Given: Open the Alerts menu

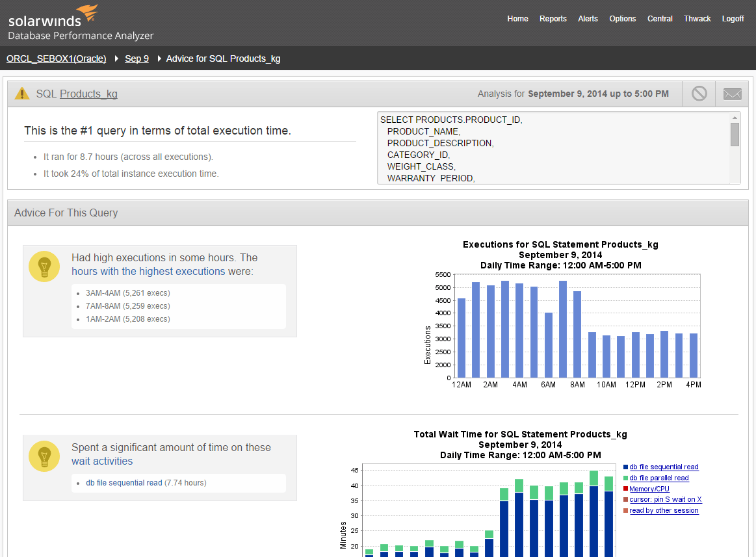Looking at the screenshot, I should coord(588,18).
